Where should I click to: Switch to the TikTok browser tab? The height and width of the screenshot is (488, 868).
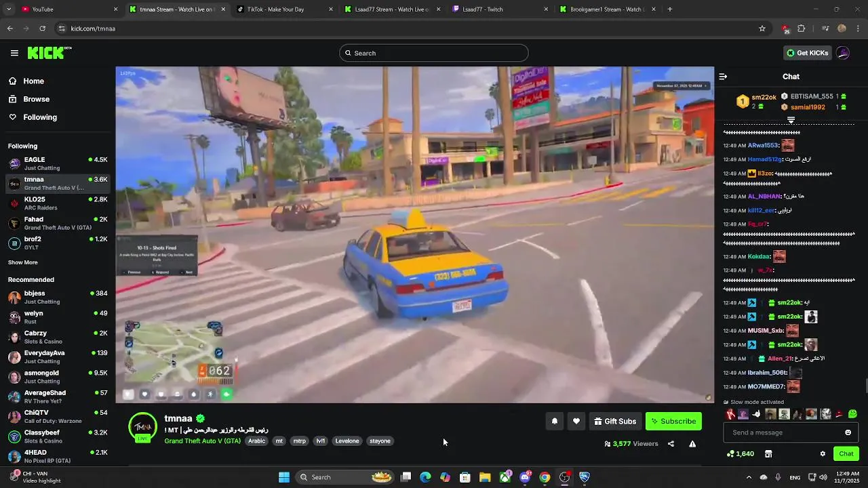coord(285,9)
